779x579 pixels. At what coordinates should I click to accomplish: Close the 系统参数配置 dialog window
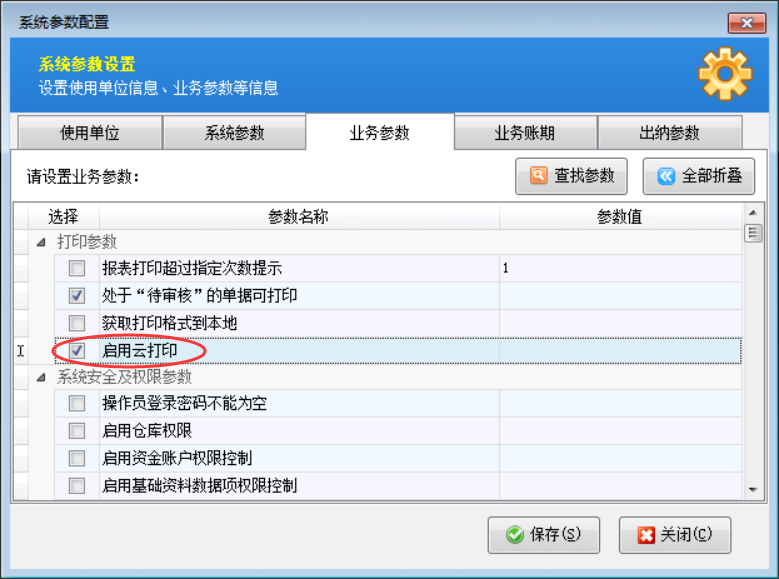(746, 22)
